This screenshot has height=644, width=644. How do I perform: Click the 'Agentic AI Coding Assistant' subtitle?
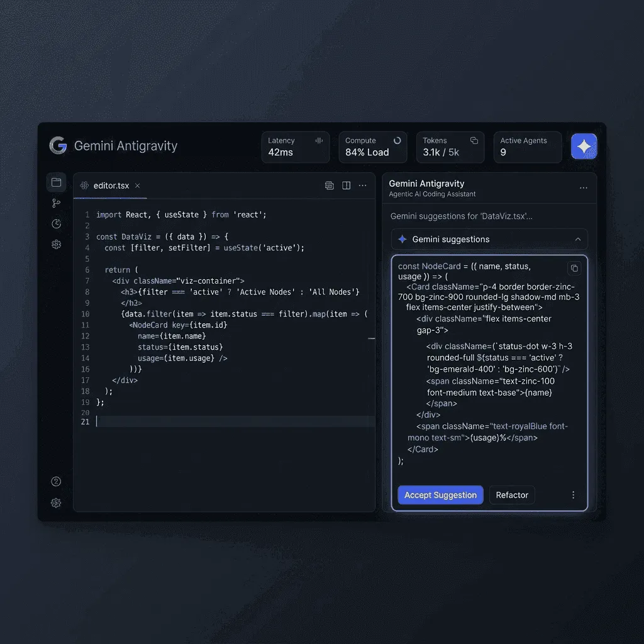(x=432, y=194)
